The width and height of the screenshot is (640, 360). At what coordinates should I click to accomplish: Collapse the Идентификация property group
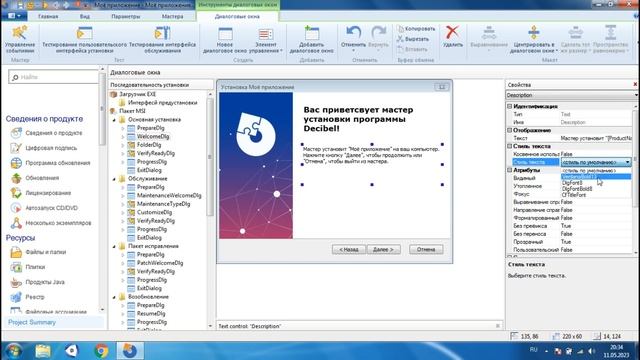510,106
